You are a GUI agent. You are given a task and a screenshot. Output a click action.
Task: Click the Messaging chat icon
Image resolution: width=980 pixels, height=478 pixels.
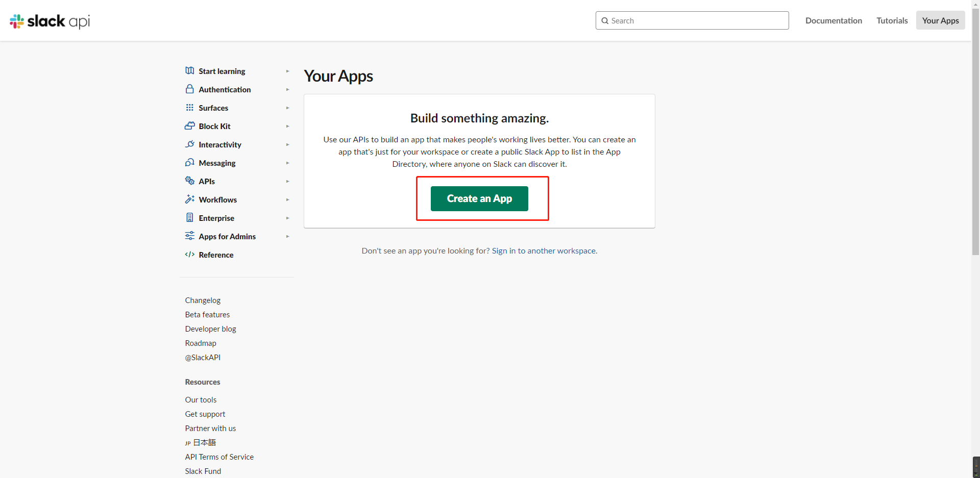190,163
